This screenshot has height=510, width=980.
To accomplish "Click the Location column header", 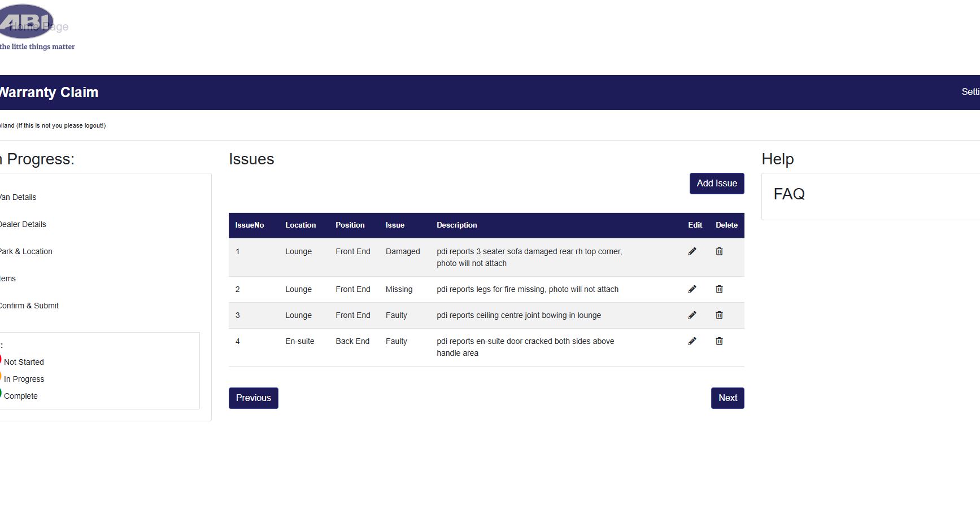I will pos(300,225).
